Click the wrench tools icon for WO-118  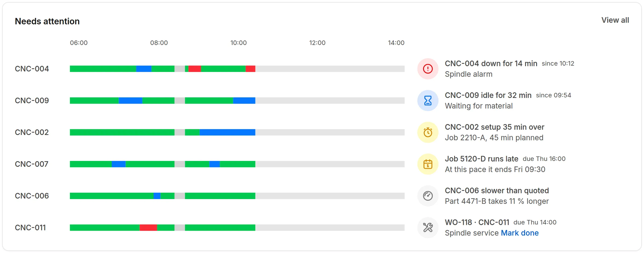[x=428, y=228]
